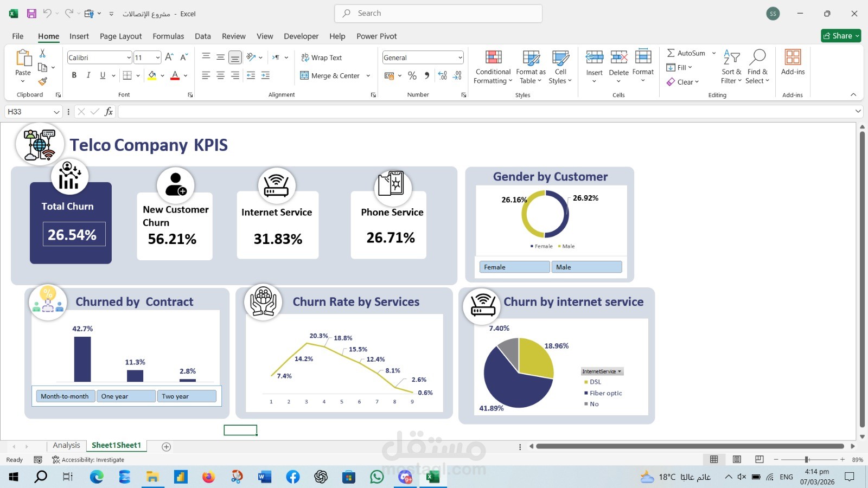Open the InternetService chart filter dropdown
Screen dimensions: 868x488
click(x=621, y=371)
